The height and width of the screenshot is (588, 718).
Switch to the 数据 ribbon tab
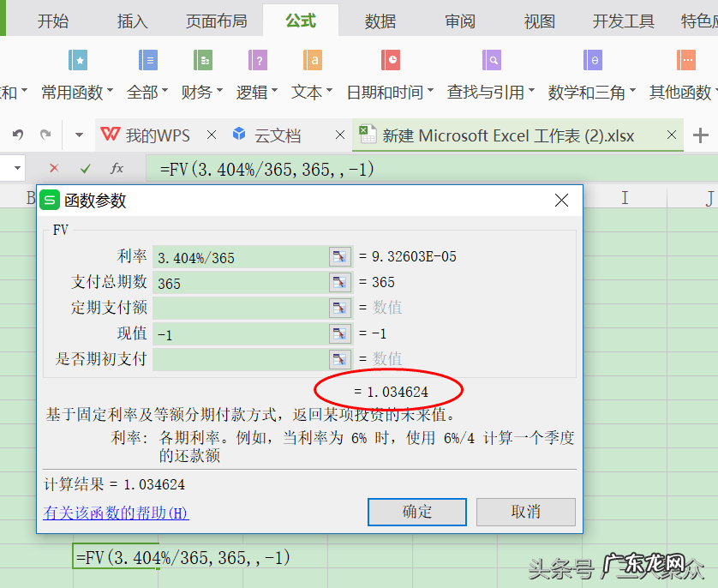point(380,21)
